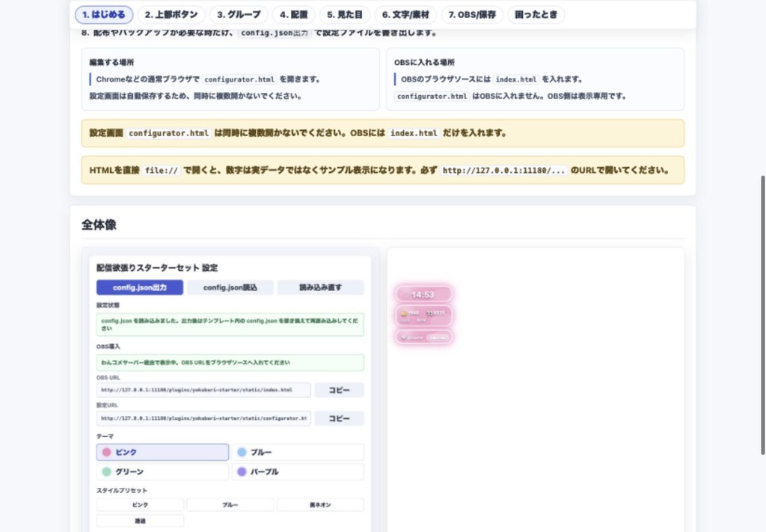Click the file:// code in the warning box
Image resolution: width=766 pixels, height=532 pixels.
[x=162, y=171]
